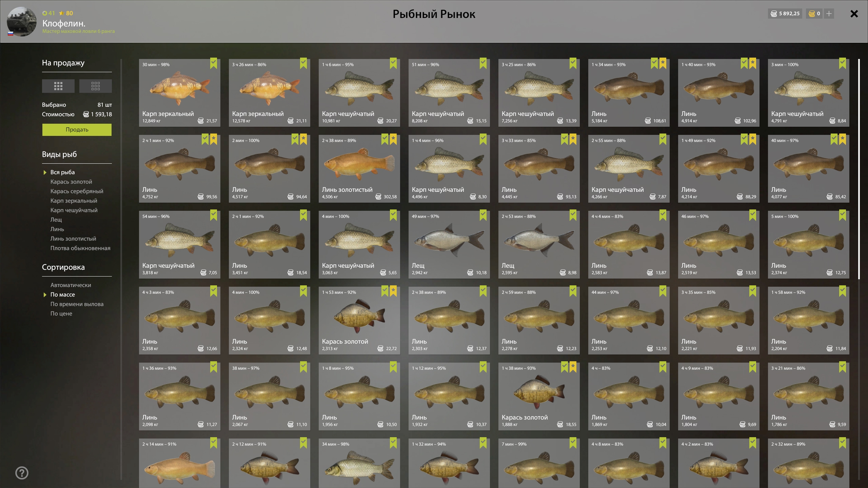Open the help question mark icon
This screenshot has width=868, height=488.
[22, 473]
